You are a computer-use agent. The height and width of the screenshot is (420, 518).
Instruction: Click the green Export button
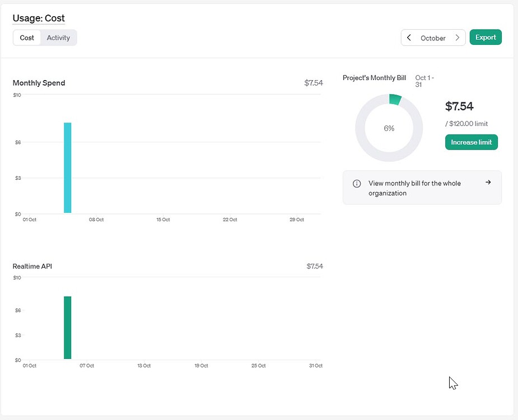(485, 37)
